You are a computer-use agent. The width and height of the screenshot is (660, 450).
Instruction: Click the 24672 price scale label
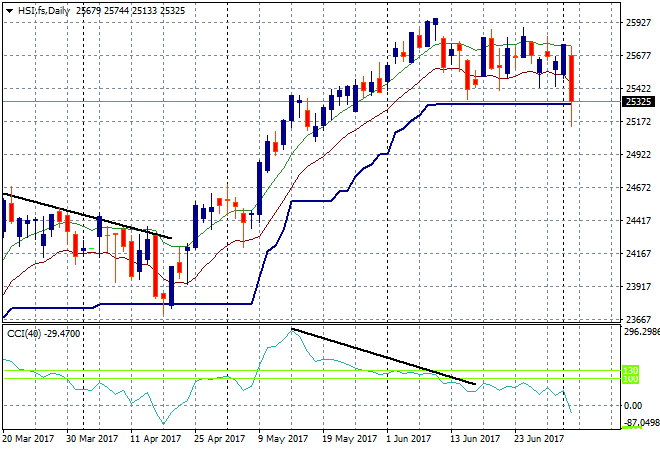pyautogui.click(x=638, y=188)
